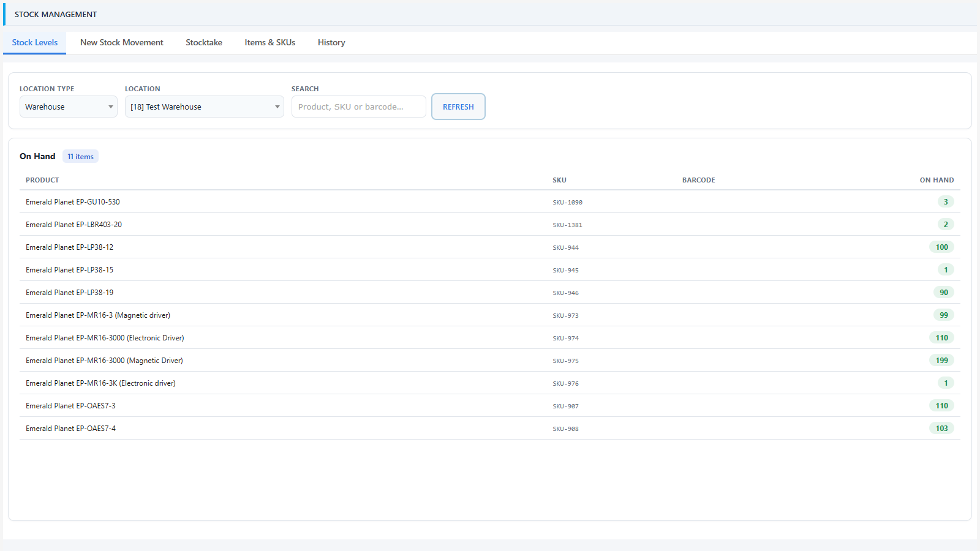Click the 11 items count badge

click(80, 157)
